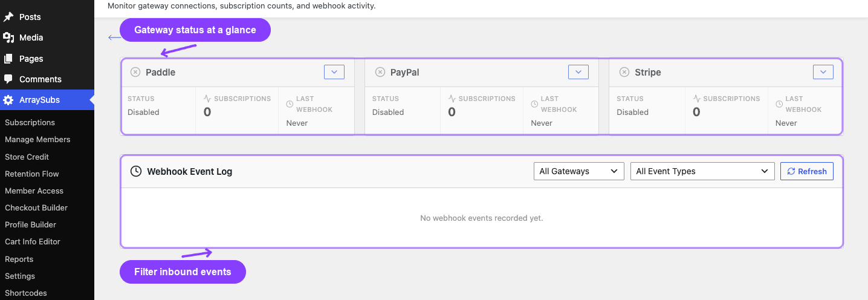Click Stripe subscriptions activity icon
This screenshot has width=868, height=300.
[x=696, y=99]
